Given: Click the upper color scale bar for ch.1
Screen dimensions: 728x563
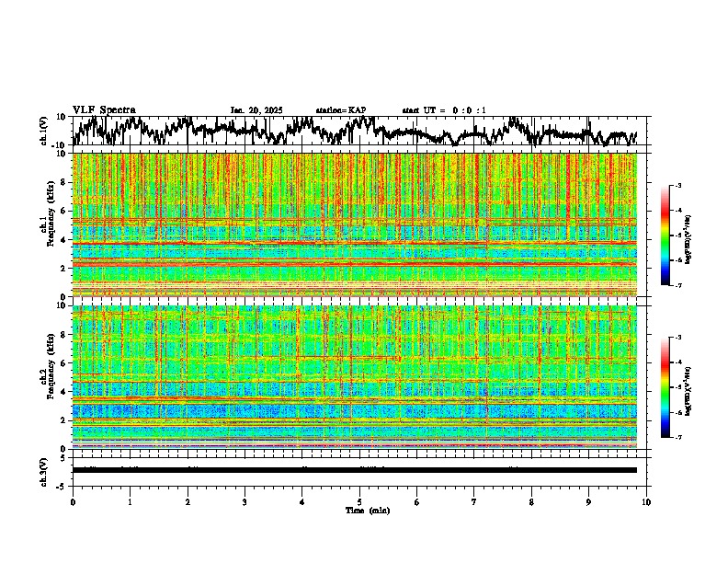Looking at the screenshot, I should tap(665, 236).
